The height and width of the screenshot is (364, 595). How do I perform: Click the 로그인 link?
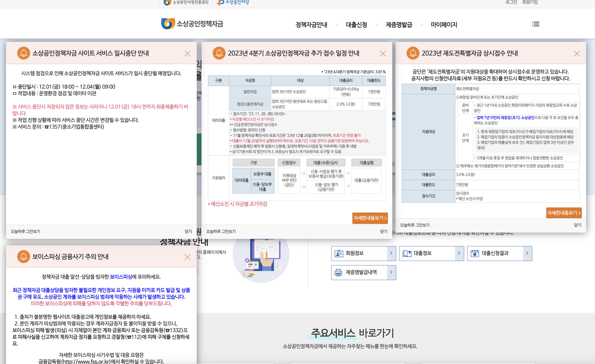point(511,2)
